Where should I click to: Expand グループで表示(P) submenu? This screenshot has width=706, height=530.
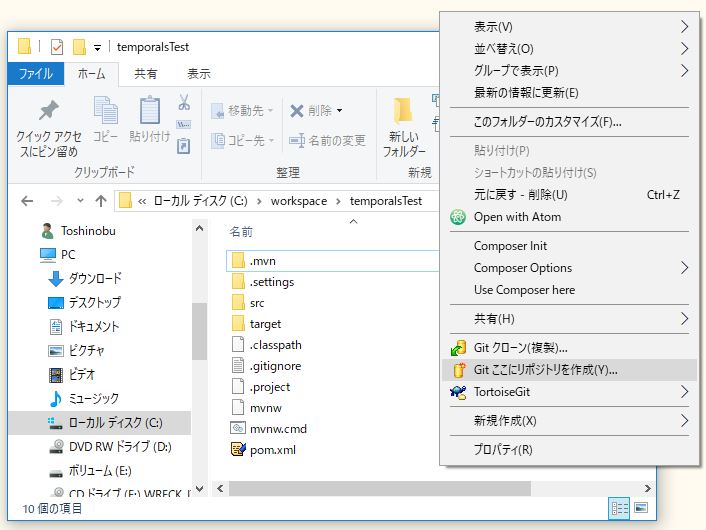(570, 71)
